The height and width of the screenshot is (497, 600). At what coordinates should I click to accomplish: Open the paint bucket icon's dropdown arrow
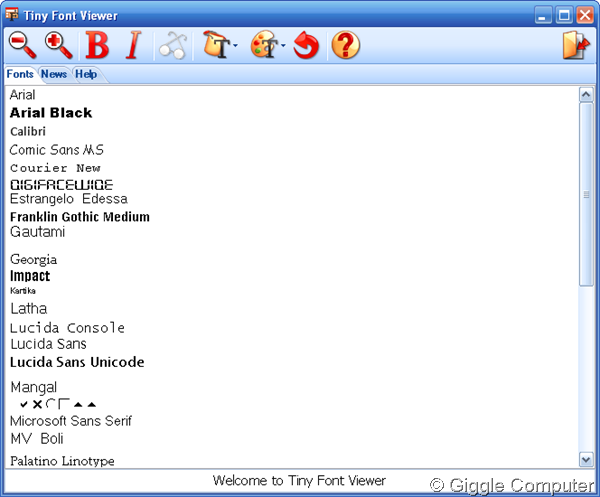235,46
